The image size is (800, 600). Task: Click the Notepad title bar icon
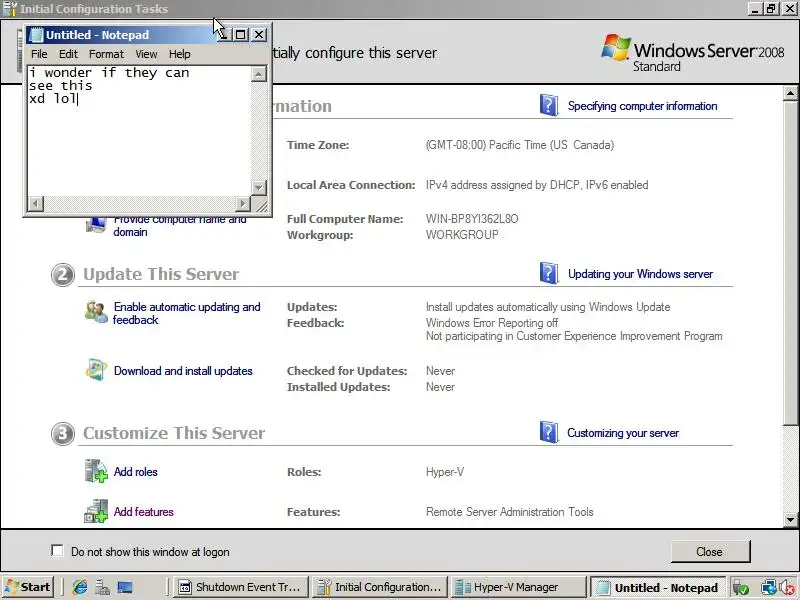tap(36, 35)
